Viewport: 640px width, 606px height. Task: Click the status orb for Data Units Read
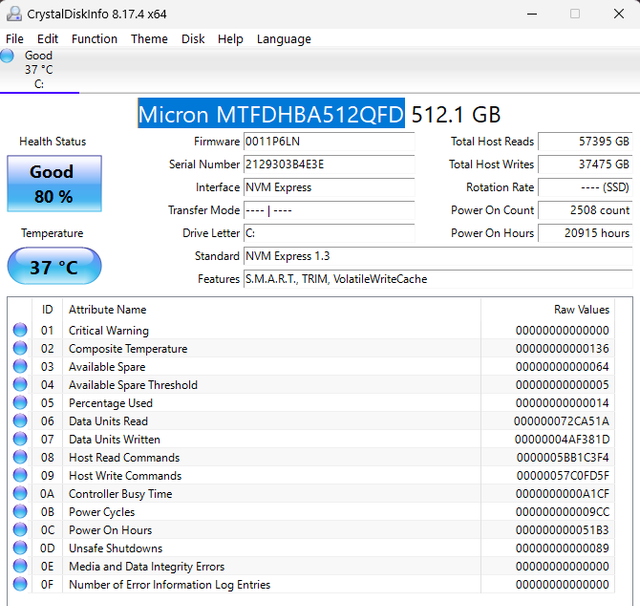click(20, 421)
